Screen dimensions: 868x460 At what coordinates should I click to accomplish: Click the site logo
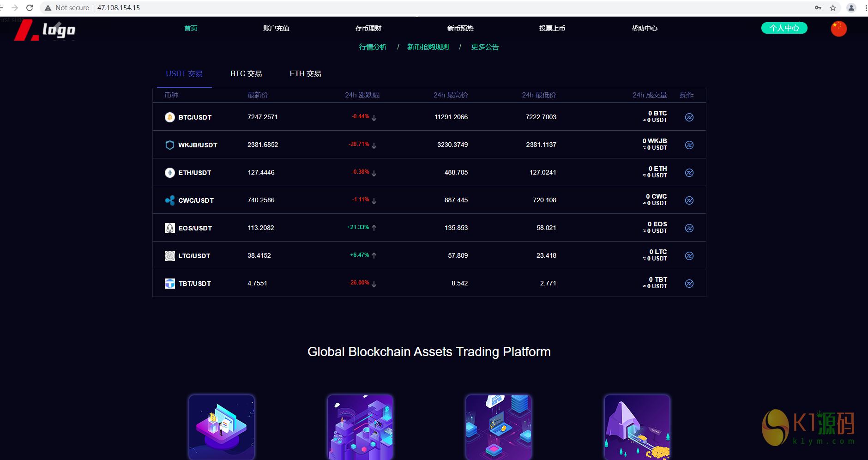tap(44, 30)
